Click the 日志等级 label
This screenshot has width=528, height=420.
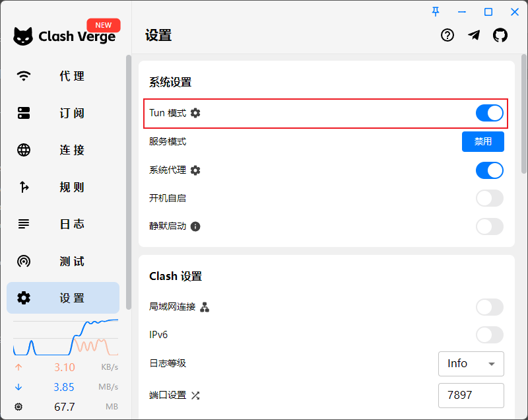pos(168,363)
